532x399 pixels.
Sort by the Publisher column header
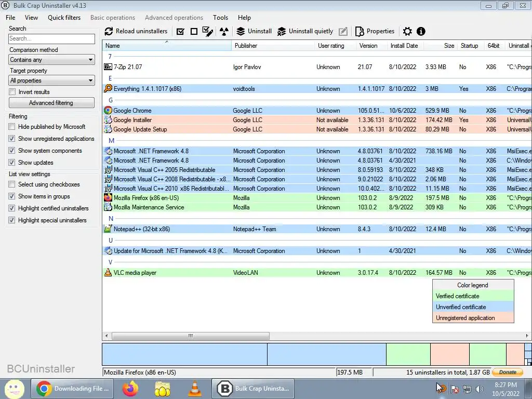click(x=273, y=46)
